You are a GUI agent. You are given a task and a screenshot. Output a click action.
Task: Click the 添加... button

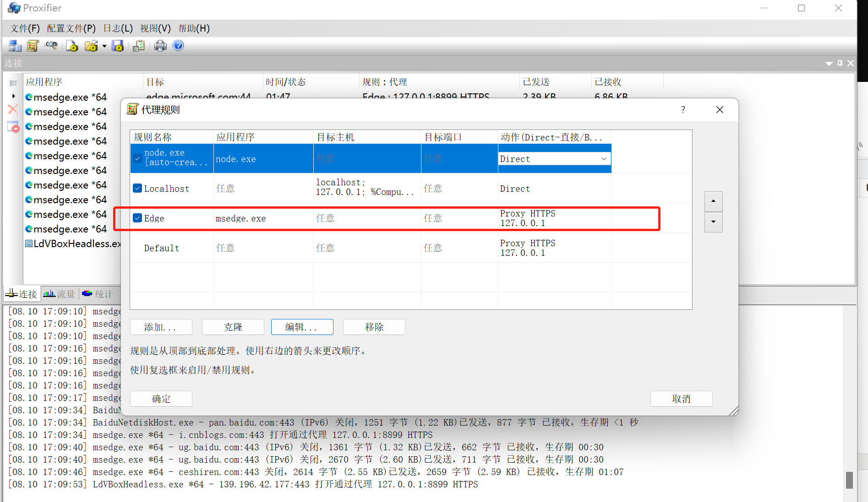click(161, 327)
